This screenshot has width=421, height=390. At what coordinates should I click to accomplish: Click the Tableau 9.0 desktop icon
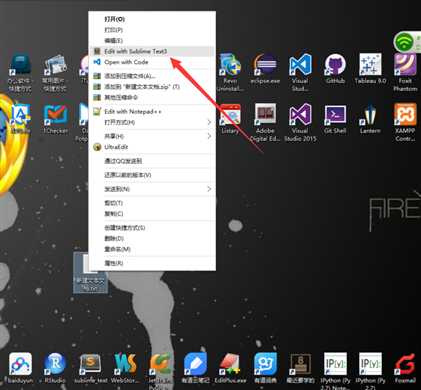coord(370,68)
